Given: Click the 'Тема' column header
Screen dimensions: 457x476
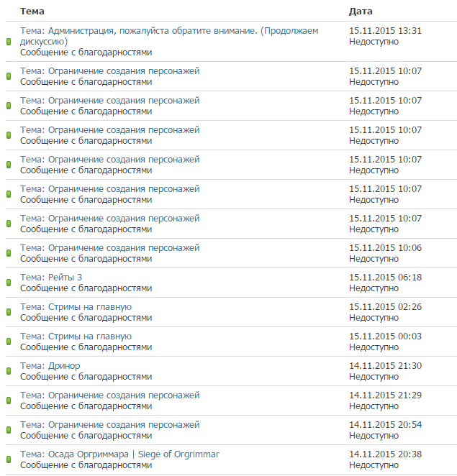Looking at the screenshot, I should coord(32,12).
